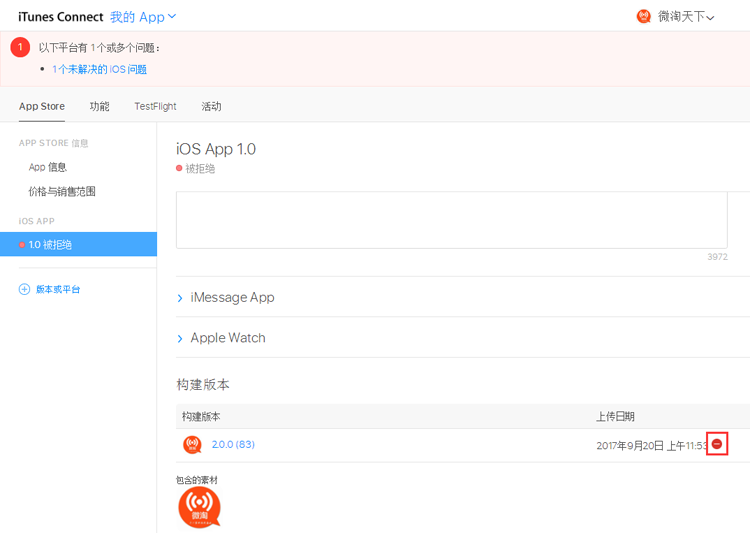Switch to the 功能 tab
750x533 pixels.
99,106
